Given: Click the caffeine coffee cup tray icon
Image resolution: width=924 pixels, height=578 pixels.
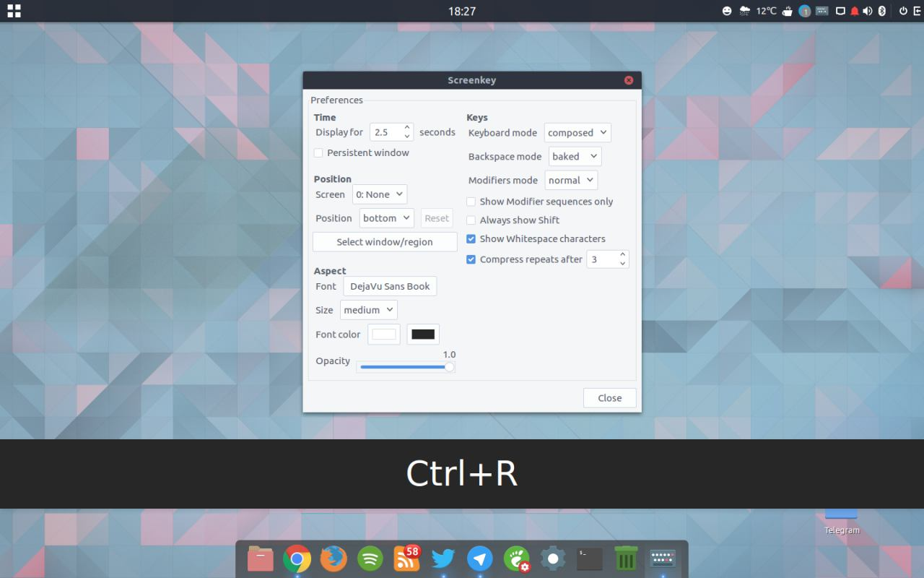Looking at the screenshot, I should (x=788, y=11).
